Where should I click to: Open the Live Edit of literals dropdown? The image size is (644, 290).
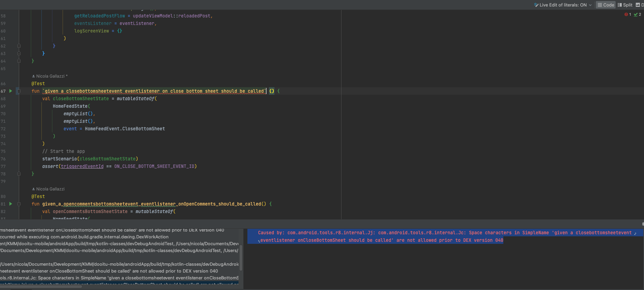coord(563,5)
